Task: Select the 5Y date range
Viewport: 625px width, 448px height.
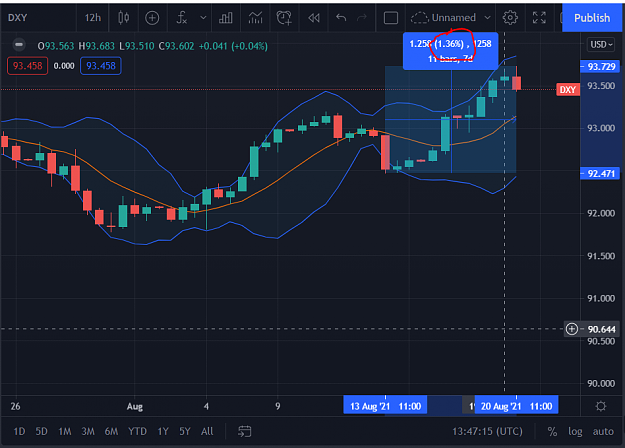Action: point(185,431)
